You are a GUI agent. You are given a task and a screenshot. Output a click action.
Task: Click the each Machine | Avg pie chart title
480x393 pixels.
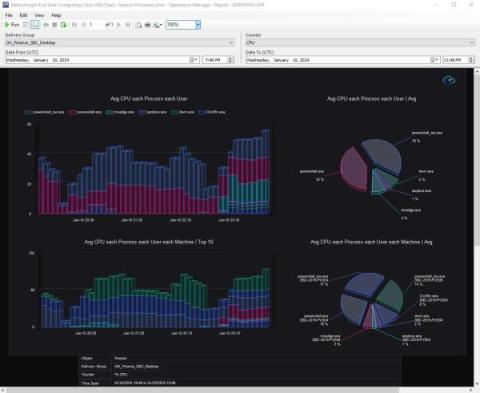coord(372,242)
